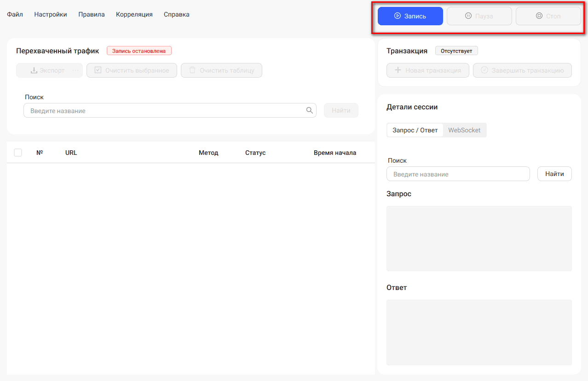This screenshot has height=381, width=588.
Task: Click the Запись остановлена status badge
Action: pyautogui.click(x=139, y=51)
